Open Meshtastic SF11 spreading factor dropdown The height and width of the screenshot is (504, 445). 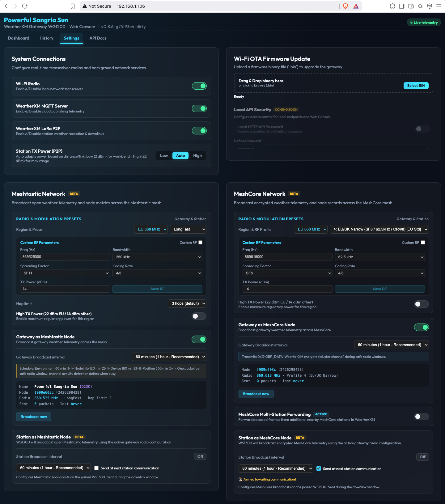pyautogui.click(x=65, y=273)
